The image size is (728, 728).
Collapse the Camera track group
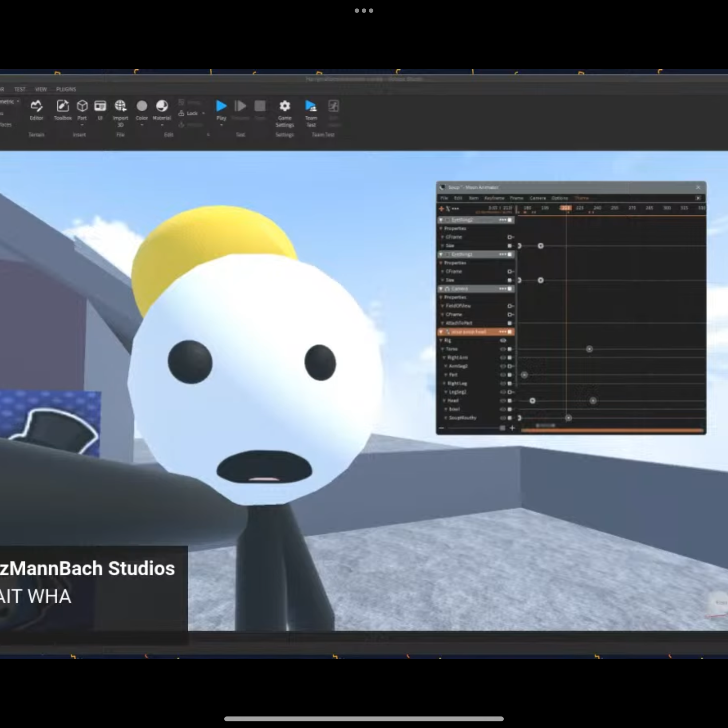[441, 289]
